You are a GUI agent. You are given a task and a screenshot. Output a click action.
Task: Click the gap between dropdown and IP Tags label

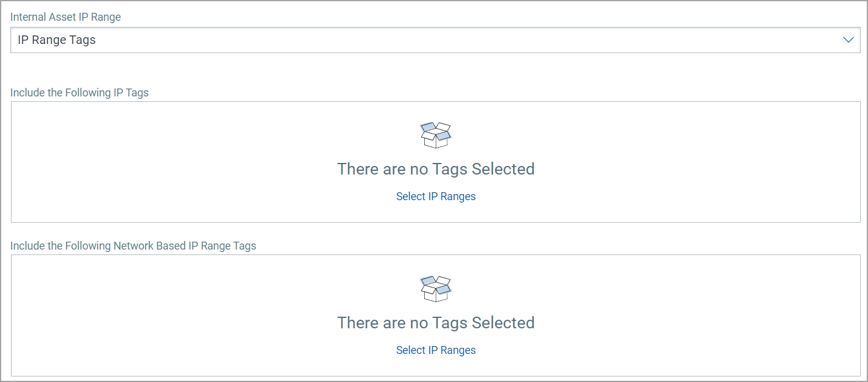point(427,70)
